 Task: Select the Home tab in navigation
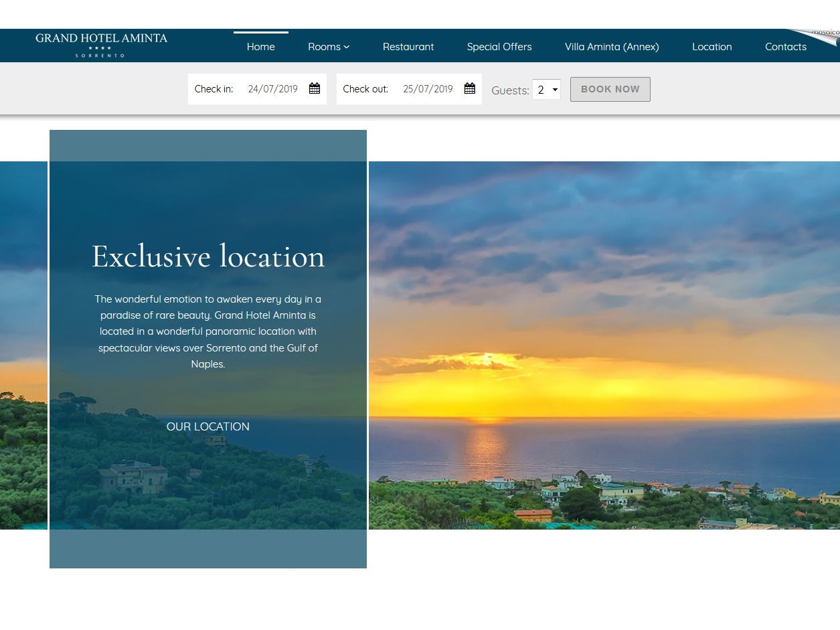[x=260, y=47]
